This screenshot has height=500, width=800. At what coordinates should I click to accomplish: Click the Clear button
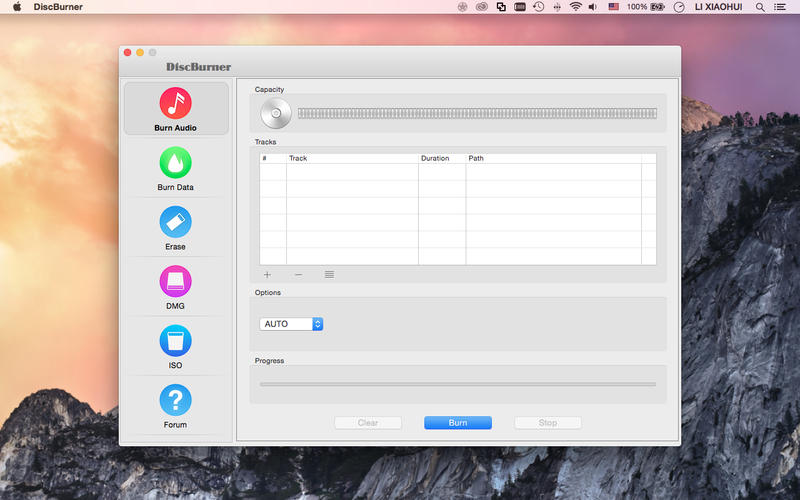pos(368,423)
